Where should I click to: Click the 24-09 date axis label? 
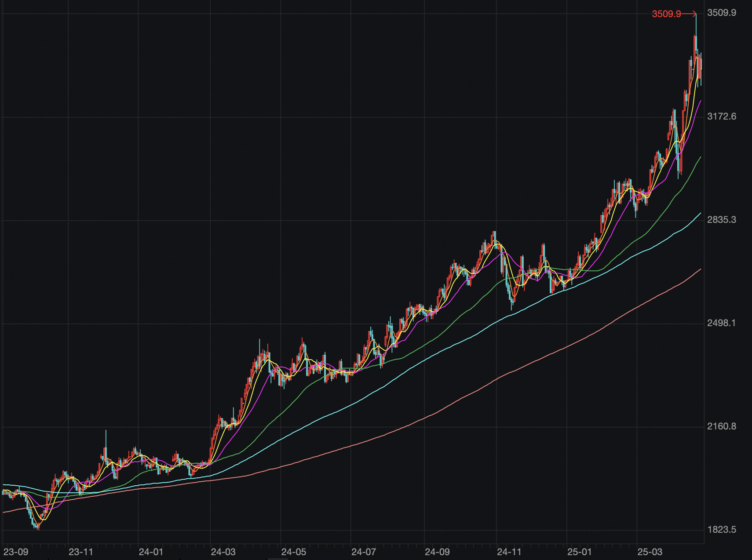[437, 552]
